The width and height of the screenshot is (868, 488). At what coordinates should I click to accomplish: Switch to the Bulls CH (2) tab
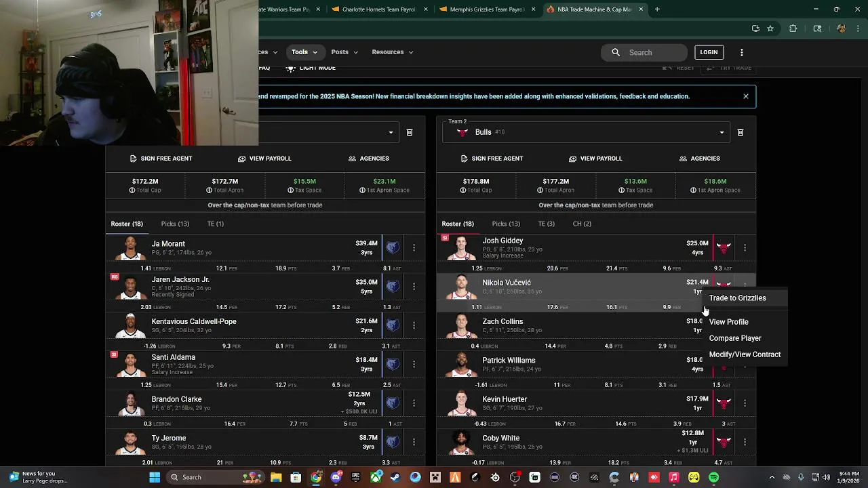(582, 224)
